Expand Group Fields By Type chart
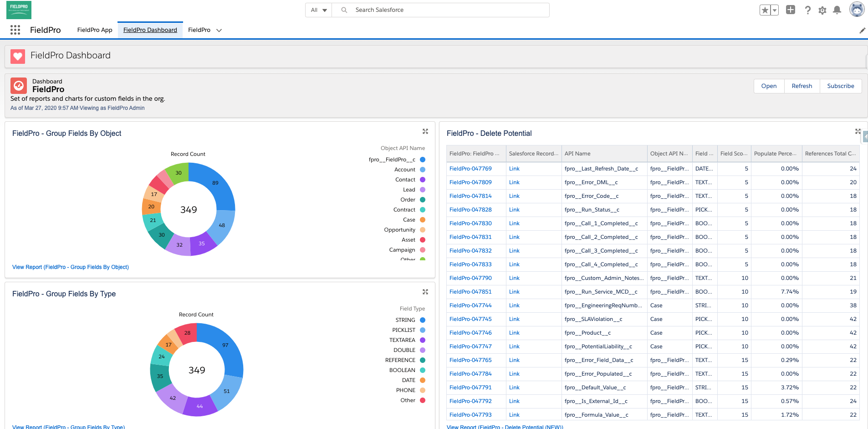868x429 pixels. coord(425,292)
